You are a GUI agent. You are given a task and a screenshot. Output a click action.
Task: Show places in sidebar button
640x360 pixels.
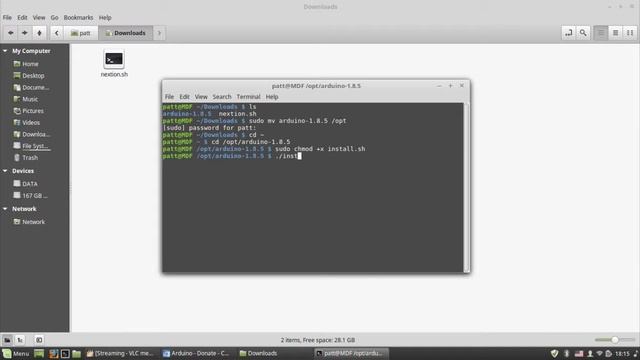pyautogui.click(x=7, y=340)
